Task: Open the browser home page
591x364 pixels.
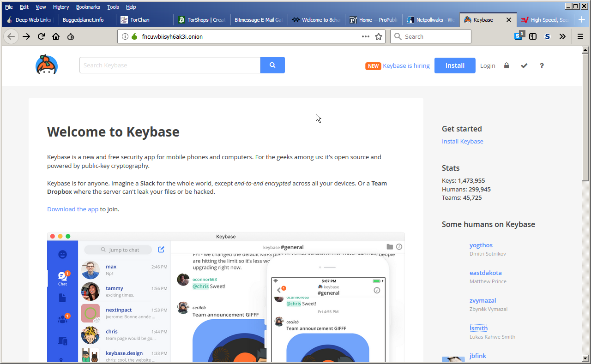Action: (56, 36)
